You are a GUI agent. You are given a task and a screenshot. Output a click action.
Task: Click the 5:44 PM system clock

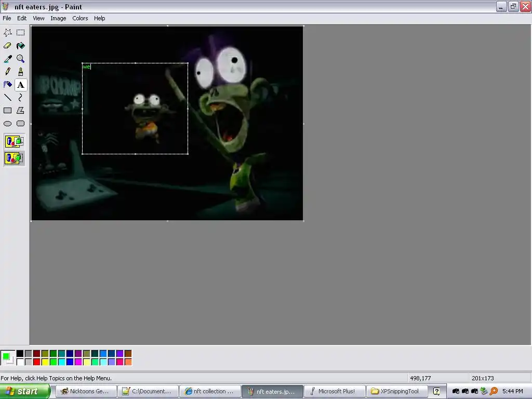coord(513,391)
